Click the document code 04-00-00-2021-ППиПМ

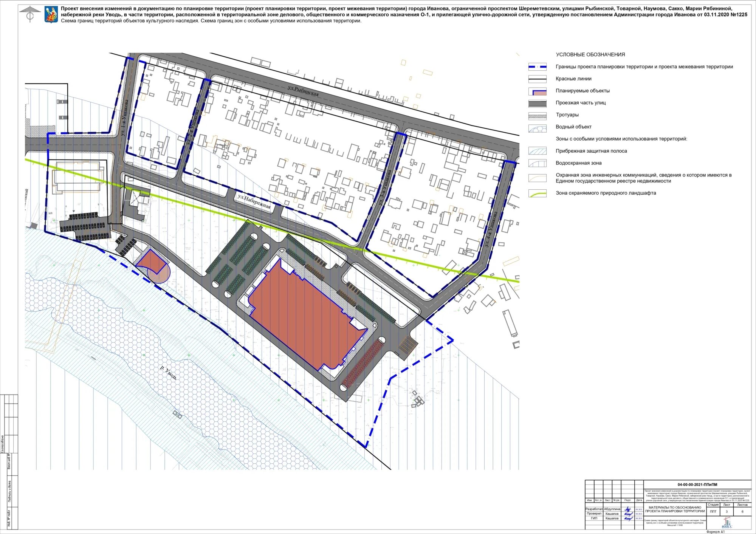tap(697, 484)
